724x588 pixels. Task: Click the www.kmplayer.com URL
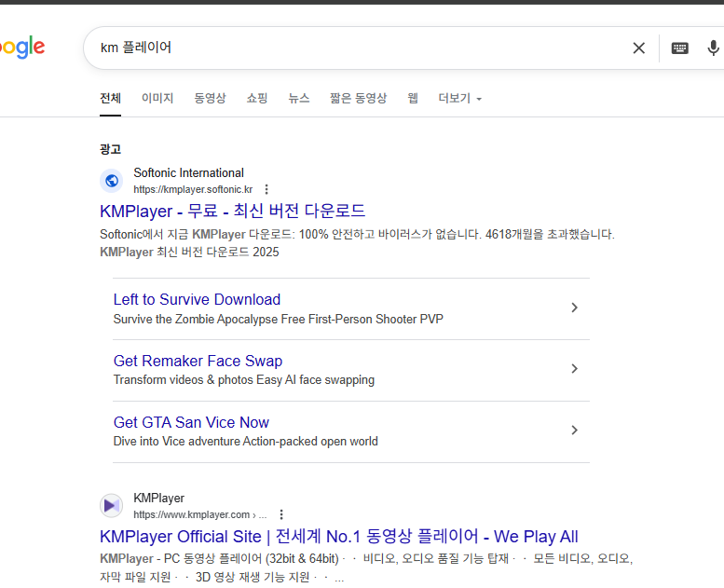(200, 514)
